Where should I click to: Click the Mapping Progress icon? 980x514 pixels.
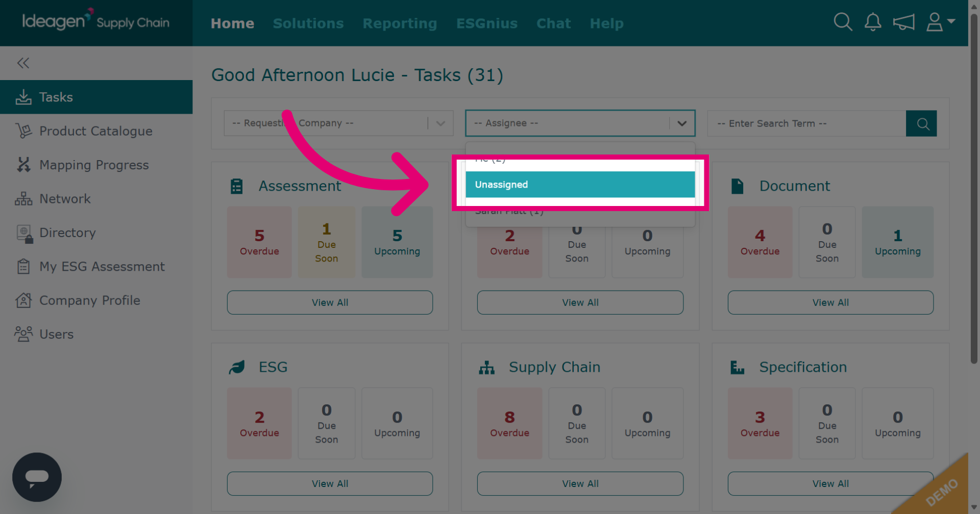(23, 165)
